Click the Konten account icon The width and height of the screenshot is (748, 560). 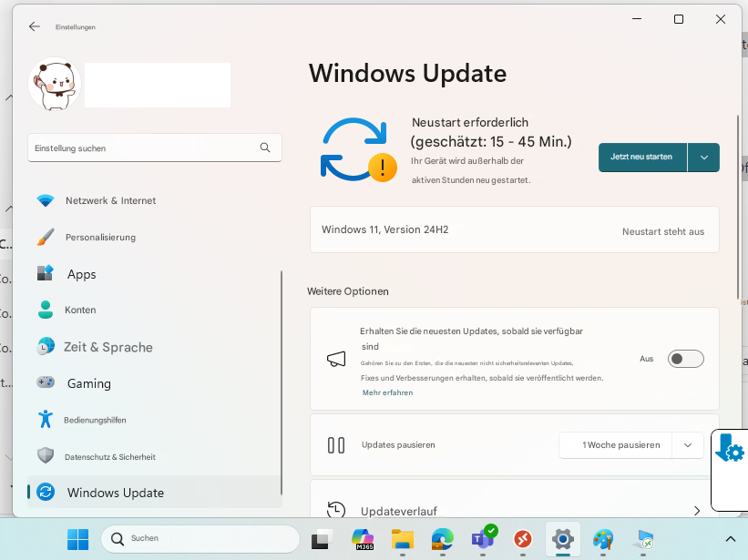[46, 310]
